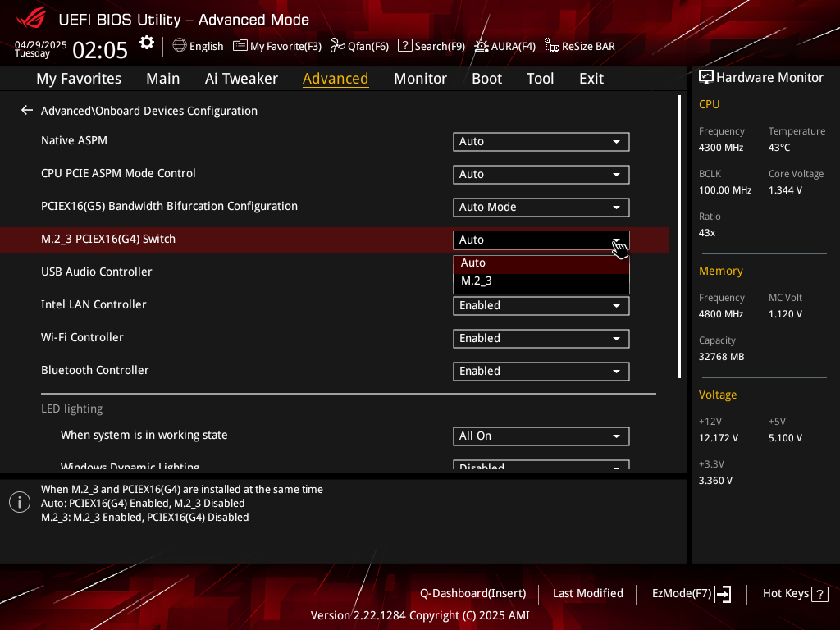This screenshot has height=630, width=840.
Task: Select M.2_3 in the open dropdown list
Action: pos(541,281)
